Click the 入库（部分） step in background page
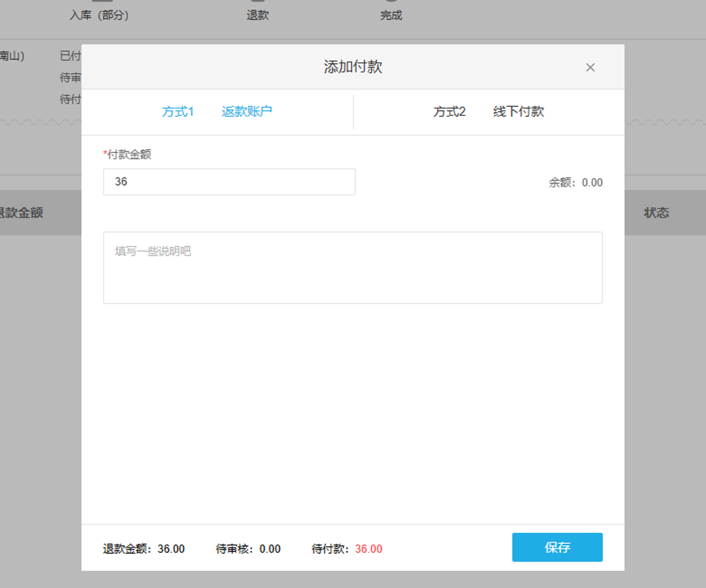 point(99,15)
